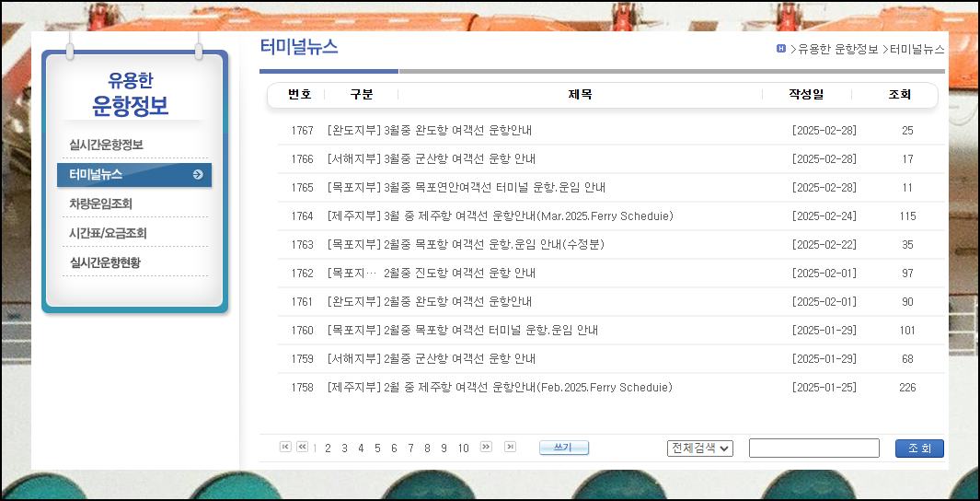Viewport: 980px width, 501px height.
Task: Click arrow icon on 터미널뉴스 menu
Action: tap(198, 174)
